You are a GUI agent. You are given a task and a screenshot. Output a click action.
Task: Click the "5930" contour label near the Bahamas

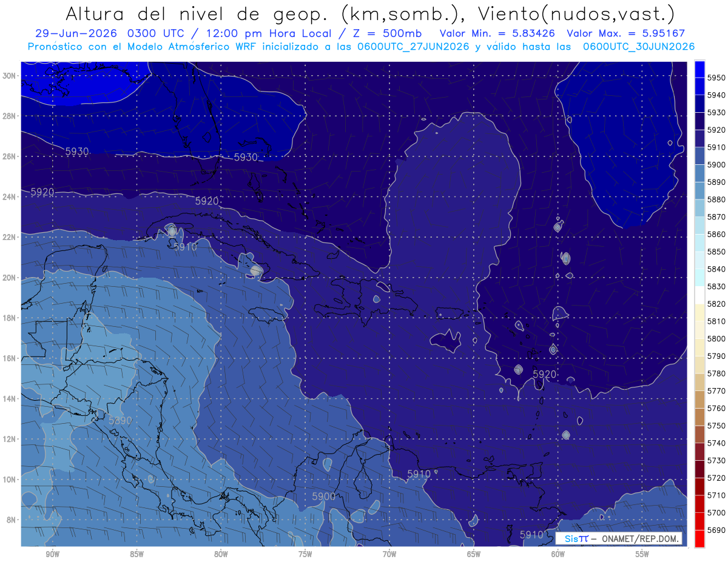(x=246, y=157)
